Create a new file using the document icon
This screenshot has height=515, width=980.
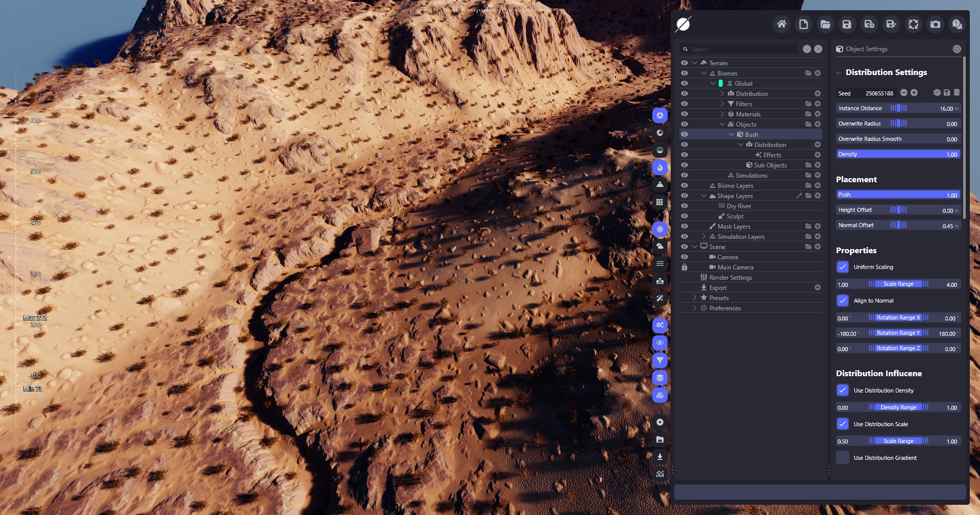(x=803, y=24)
